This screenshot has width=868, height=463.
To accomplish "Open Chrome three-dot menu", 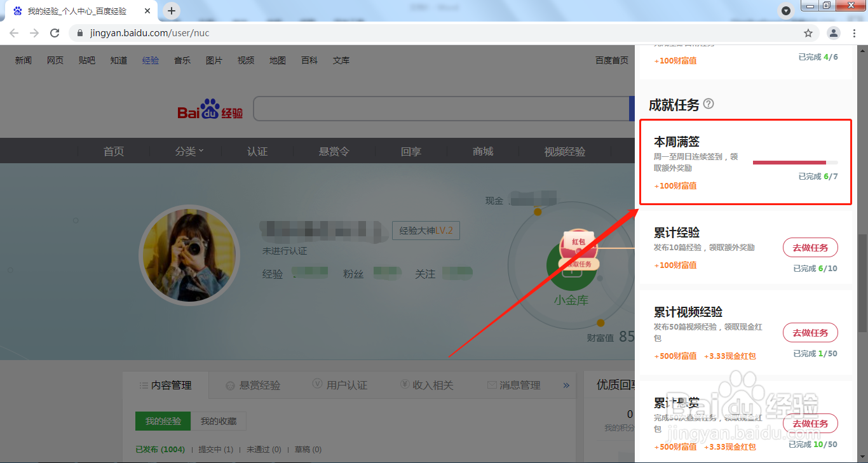I will (x=855, y=33).
